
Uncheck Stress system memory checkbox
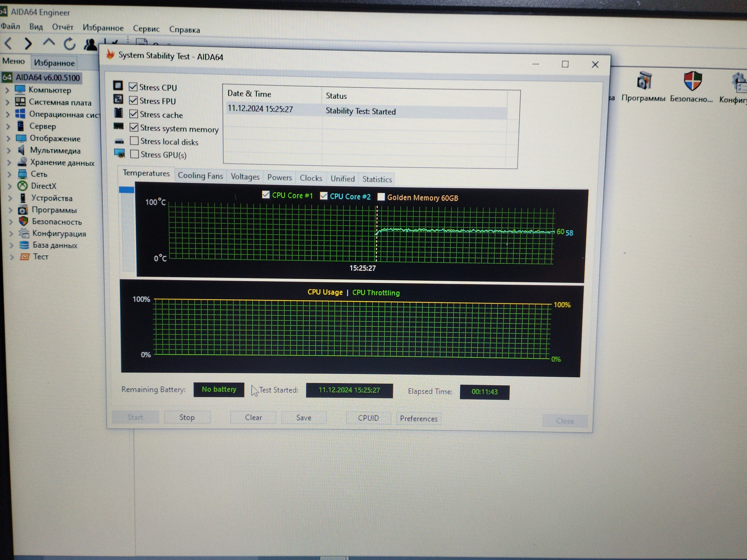click(134, 127)
